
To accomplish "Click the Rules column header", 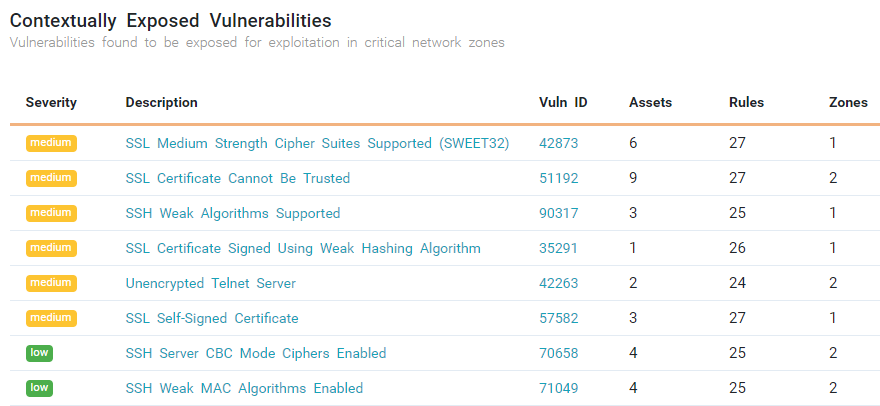I will pos(746,102).
